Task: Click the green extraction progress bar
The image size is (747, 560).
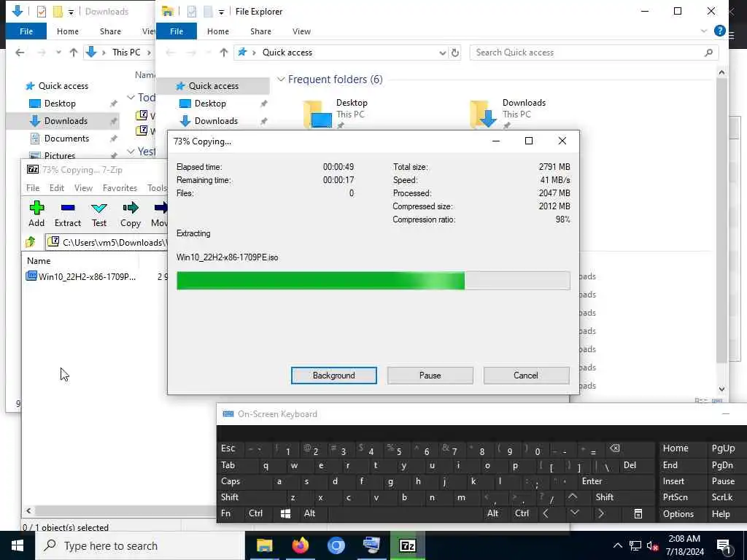Action: (373, 281)
